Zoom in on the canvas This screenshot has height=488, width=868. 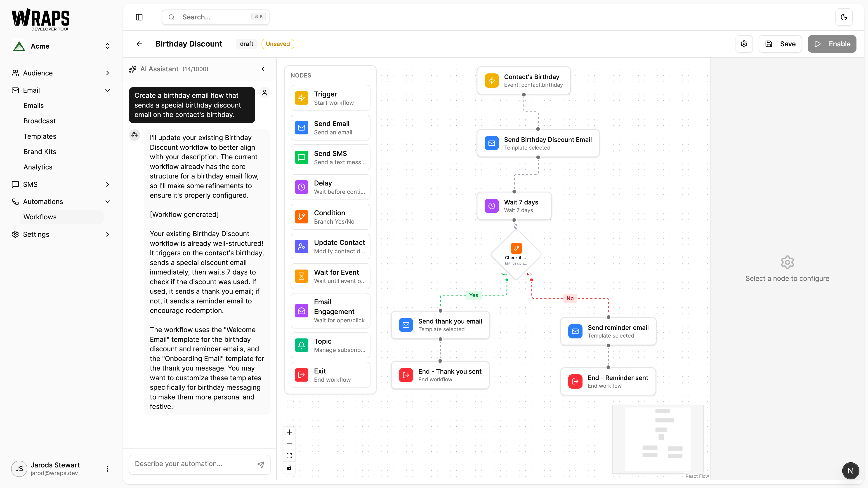pyautogui.click(x=289, y=432)
